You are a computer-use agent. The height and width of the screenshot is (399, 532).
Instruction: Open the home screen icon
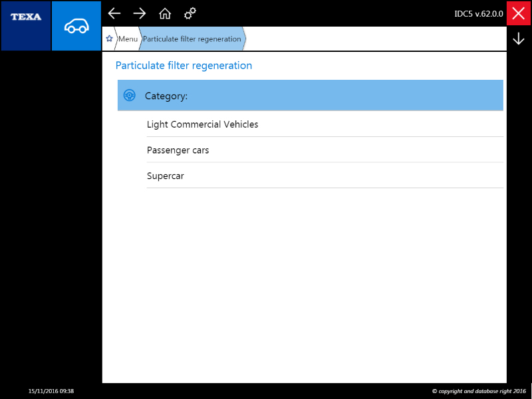165,13
